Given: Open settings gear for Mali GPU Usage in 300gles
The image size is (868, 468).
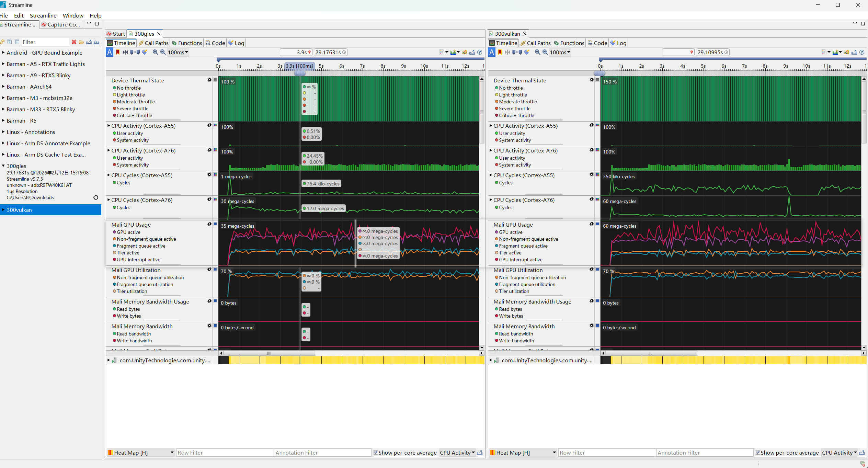Looking at the screenshot, I should tap(209, 224).
